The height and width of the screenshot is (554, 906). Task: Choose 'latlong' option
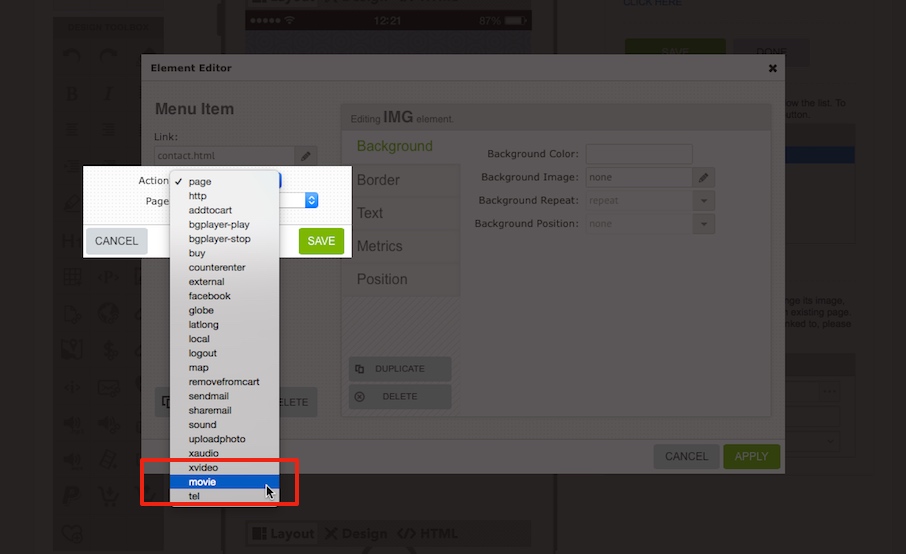[x=224, y=325]
